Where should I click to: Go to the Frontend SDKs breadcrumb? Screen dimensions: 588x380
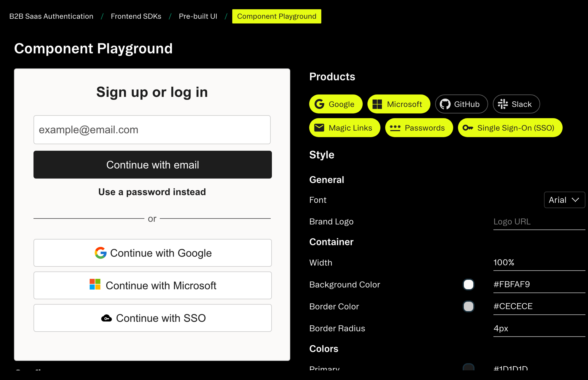pos(136,16)
